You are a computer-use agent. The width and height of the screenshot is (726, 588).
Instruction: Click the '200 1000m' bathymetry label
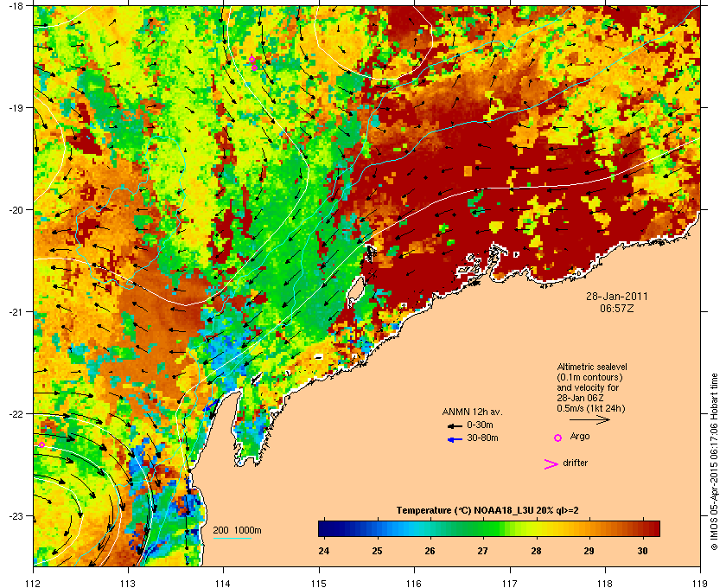pyautogui.click(x=237, y=530)
